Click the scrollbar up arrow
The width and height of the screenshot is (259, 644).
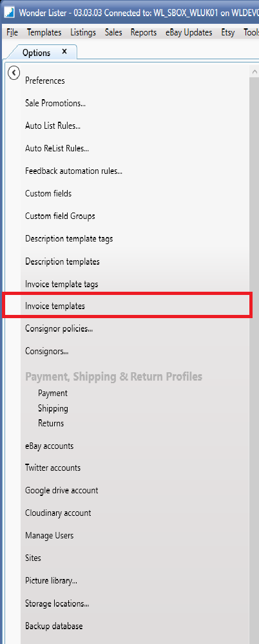pos(254,72)
